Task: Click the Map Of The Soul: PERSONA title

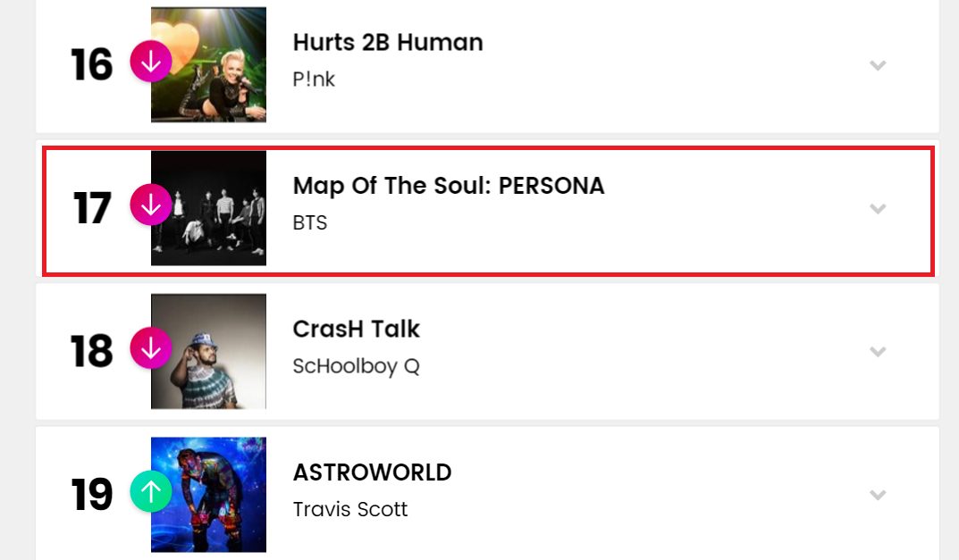Action: (x=449, y=185)
